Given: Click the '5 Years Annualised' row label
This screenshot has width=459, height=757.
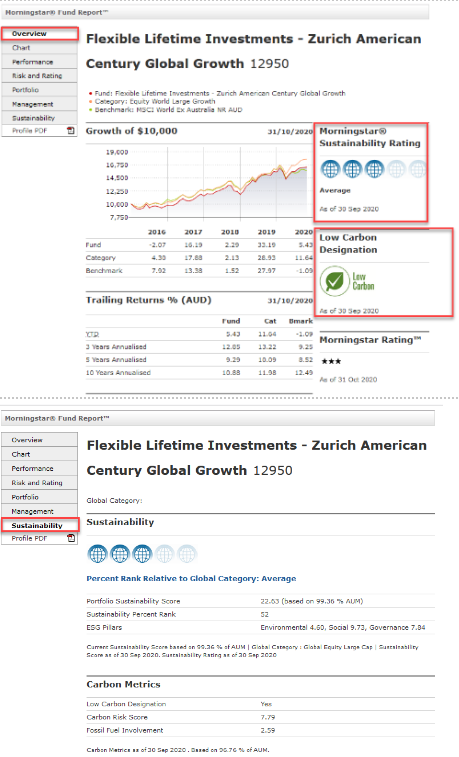Looking at the screenshot, I should 116,360.
